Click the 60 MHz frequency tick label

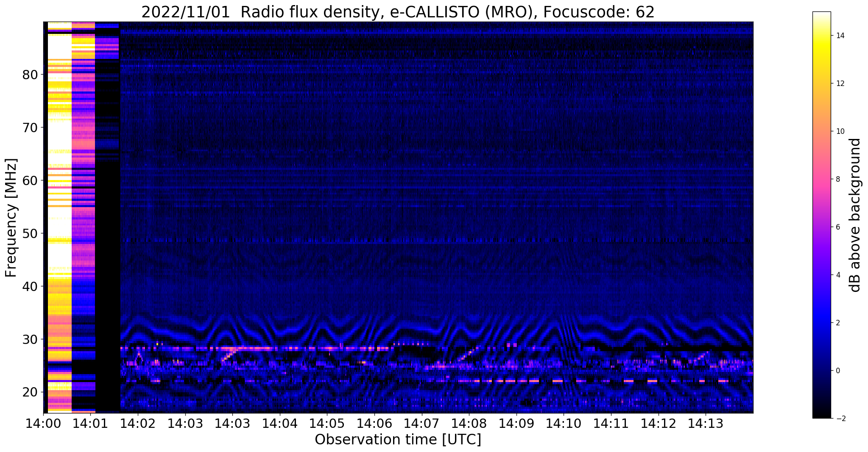tap(30, 180)
